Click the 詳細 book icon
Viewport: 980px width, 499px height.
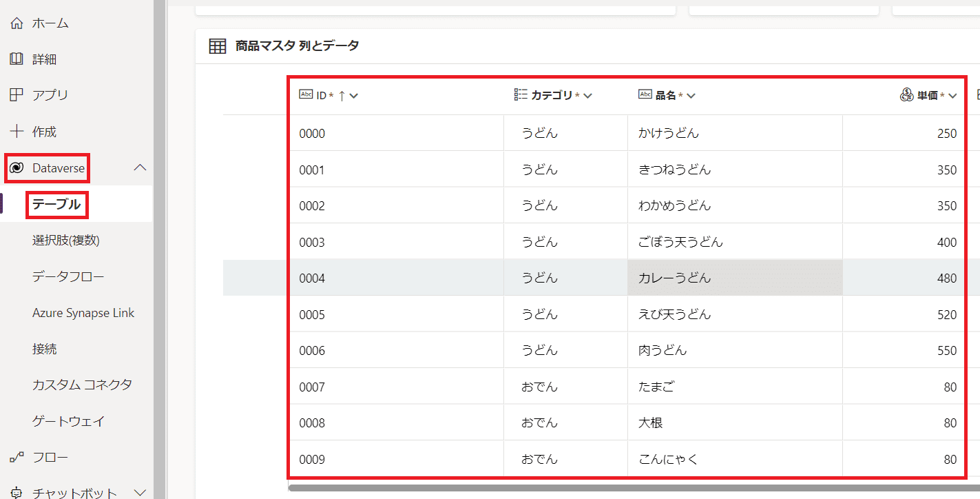(x=17, y=59)
